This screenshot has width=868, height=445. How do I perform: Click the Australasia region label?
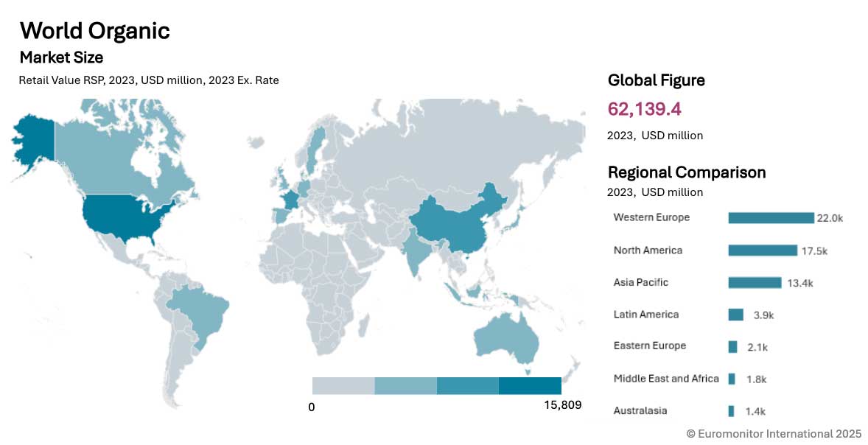[x=640, y=411]
